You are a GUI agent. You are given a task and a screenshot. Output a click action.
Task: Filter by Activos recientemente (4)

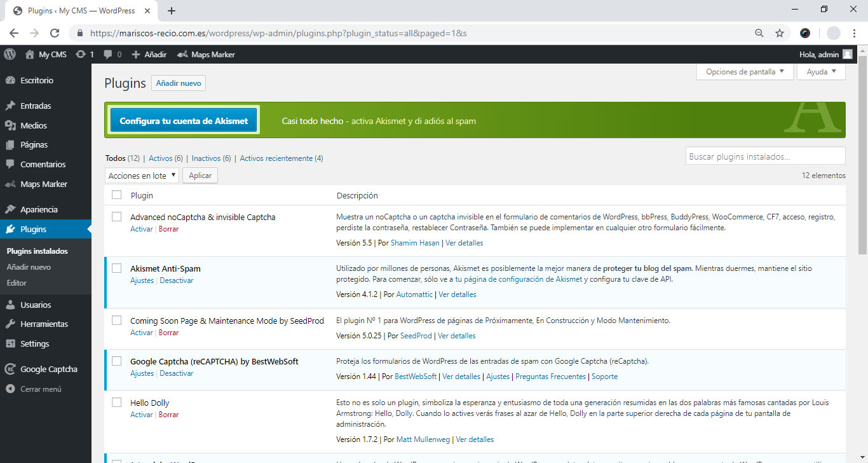click(x=281, y=158)
